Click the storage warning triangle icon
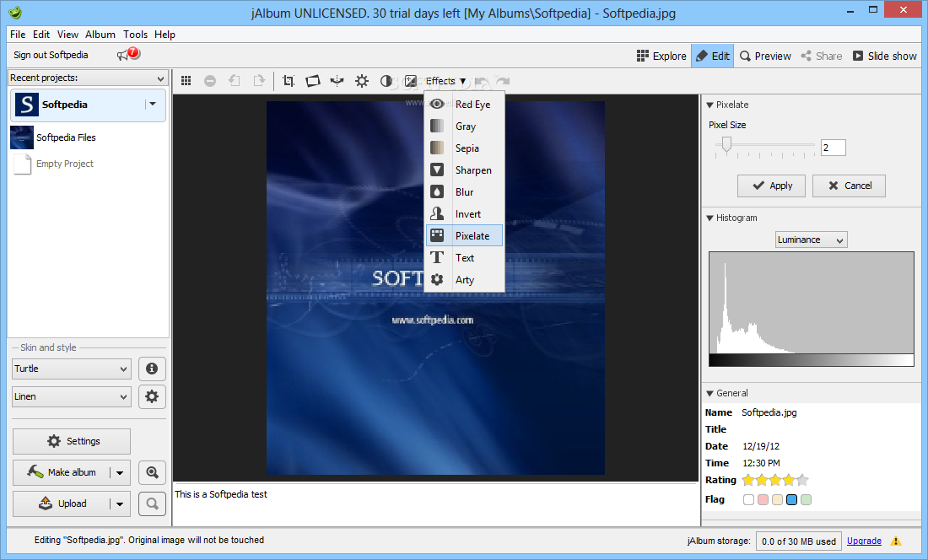Viewport: 928px width, 560px height. click(896, 541)
